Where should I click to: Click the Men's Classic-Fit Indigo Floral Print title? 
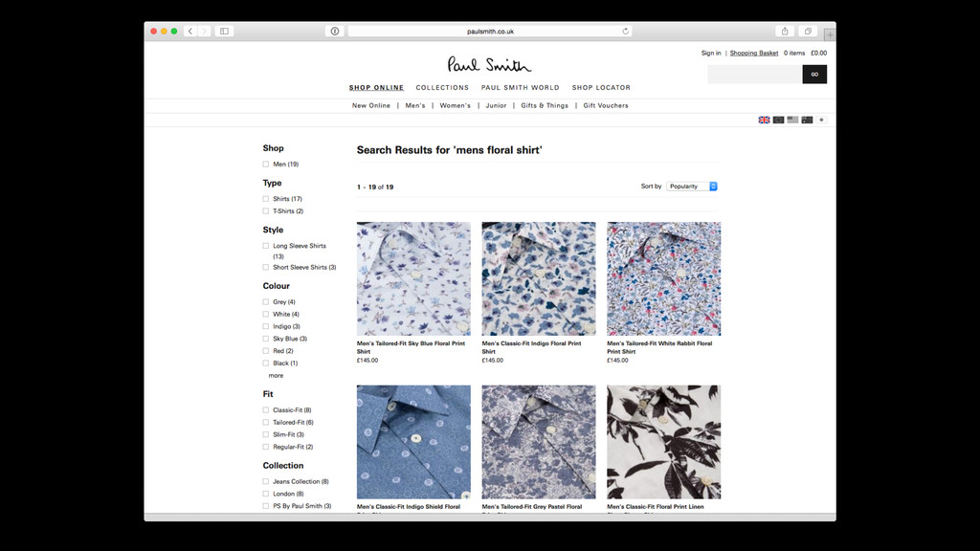(x=531, y=347)
